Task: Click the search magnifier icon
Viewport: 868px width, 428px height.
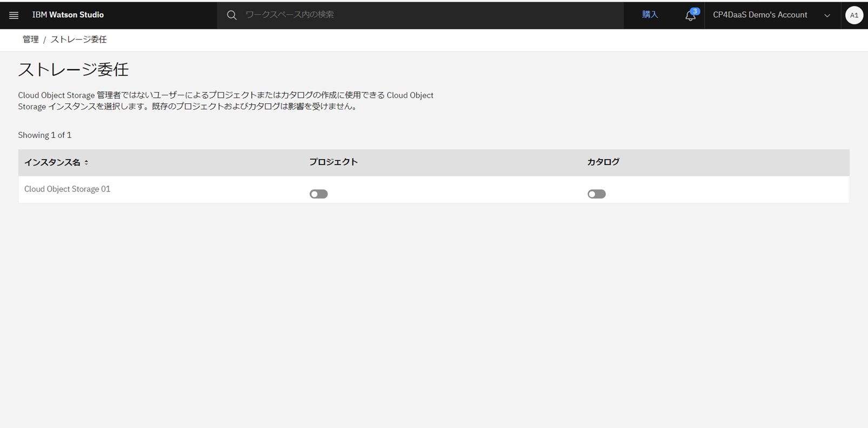Action: pos(231,15)
